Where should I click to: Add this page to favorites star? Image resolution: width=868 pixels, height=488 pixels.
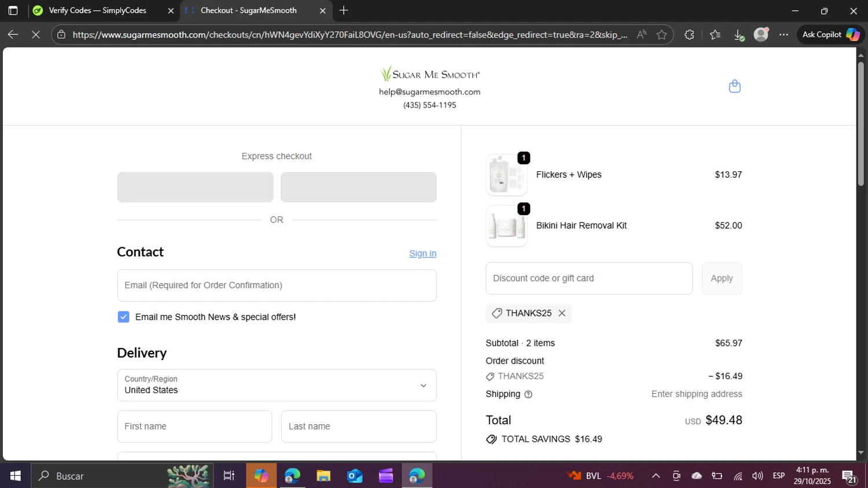(x=661, y=35)
